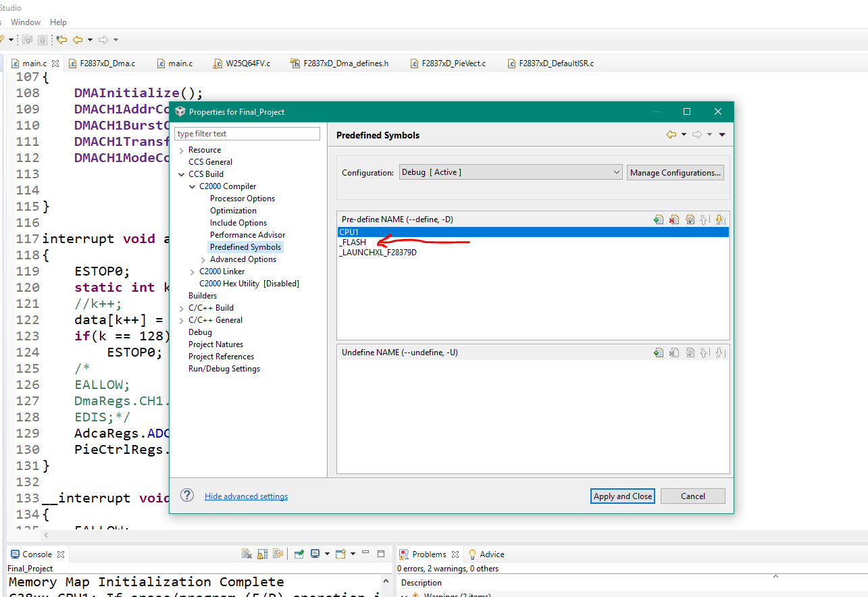The image size is (868, 597).
Task: Click the Apply and Close button
Action: point(622,496)
